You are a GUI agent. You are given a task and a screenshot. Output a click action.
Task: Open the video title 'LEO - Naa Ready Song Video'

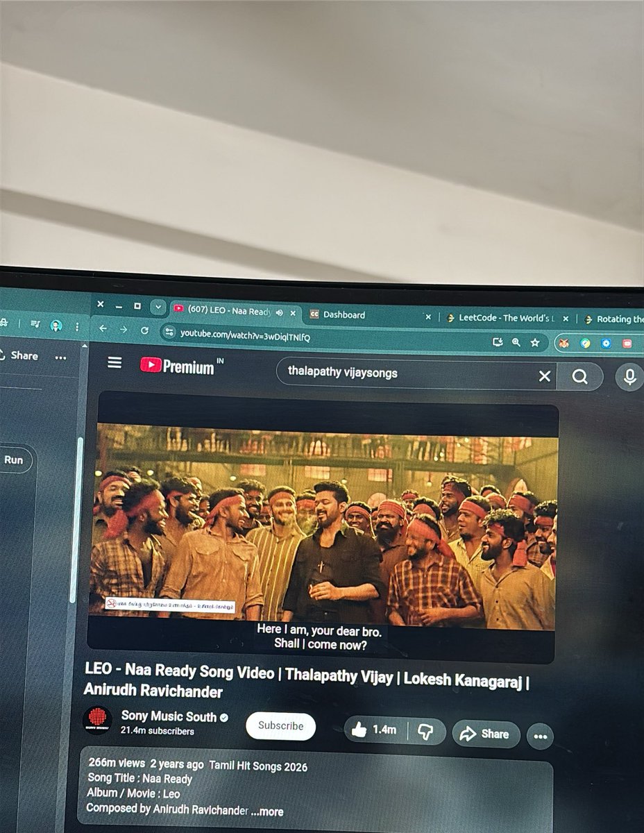306,681
